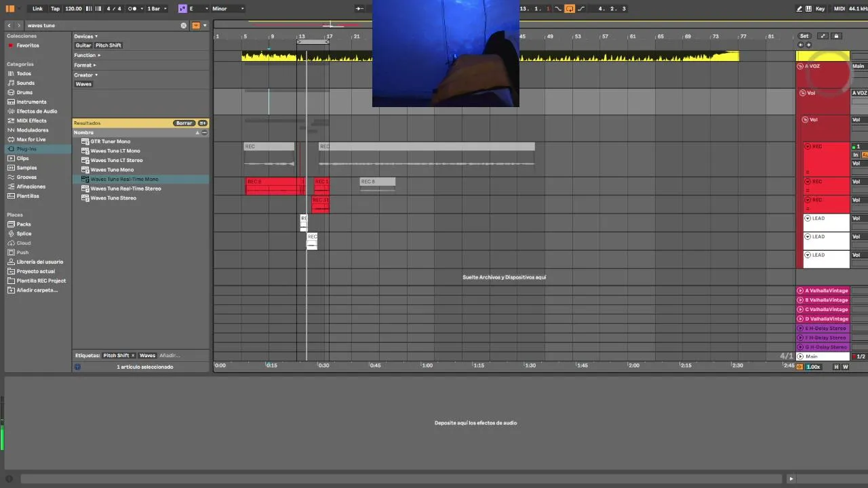Go forward with browser right arrow
This screenshot has height=488, width=868.
coord(20,25)
